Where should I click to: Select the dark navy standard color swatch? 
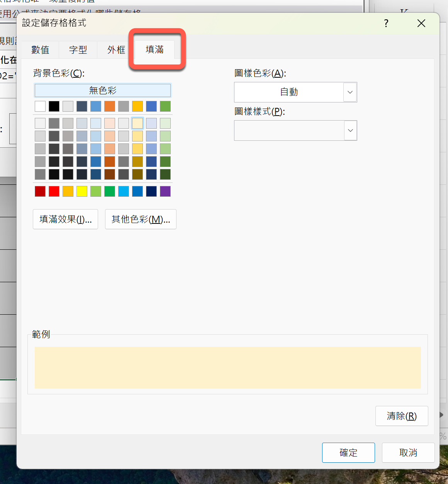click(x=151, y=191)
